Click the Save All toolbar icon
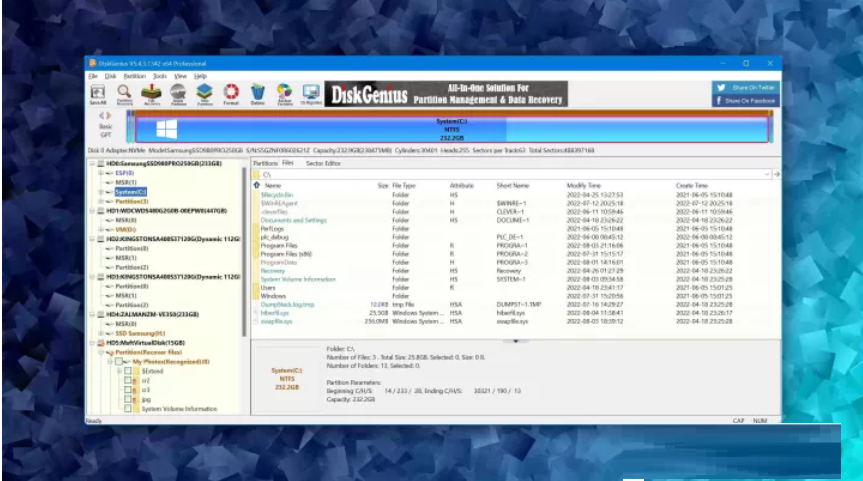This screenshot has height=481, width=863. point(98,94)
